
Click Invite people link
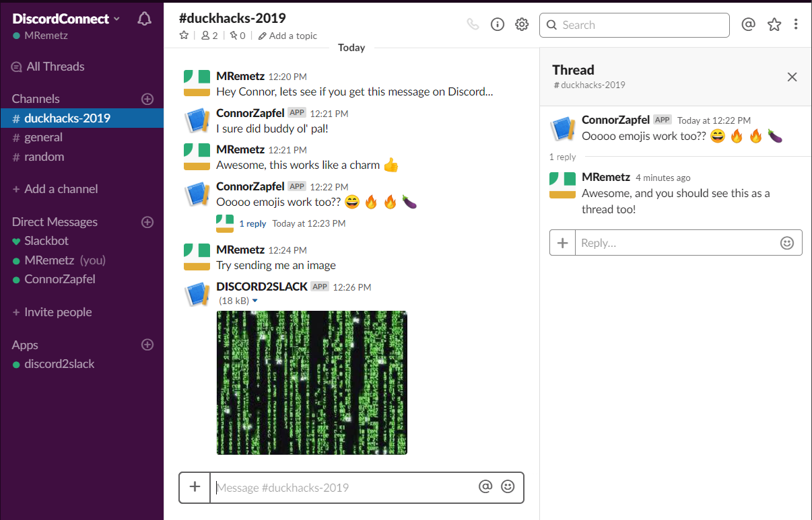(52, 312)
